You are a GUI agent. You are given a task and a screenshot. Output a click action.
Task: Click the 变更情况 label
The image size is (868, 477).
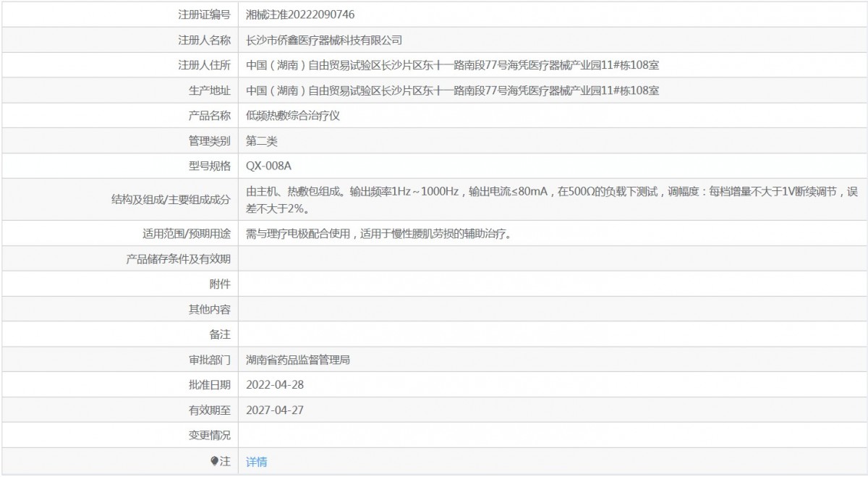(210, 436)
